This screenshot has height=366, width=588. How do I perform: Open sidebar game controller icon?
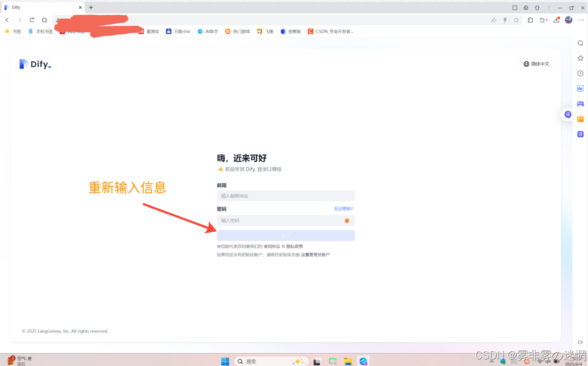tap(581, 104)
